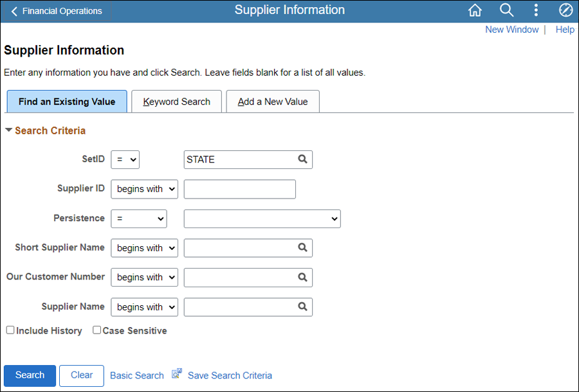Tick the Case Sensitive checkbox
Viewport: 579px width, 392px height.
(x=96, y=330)
